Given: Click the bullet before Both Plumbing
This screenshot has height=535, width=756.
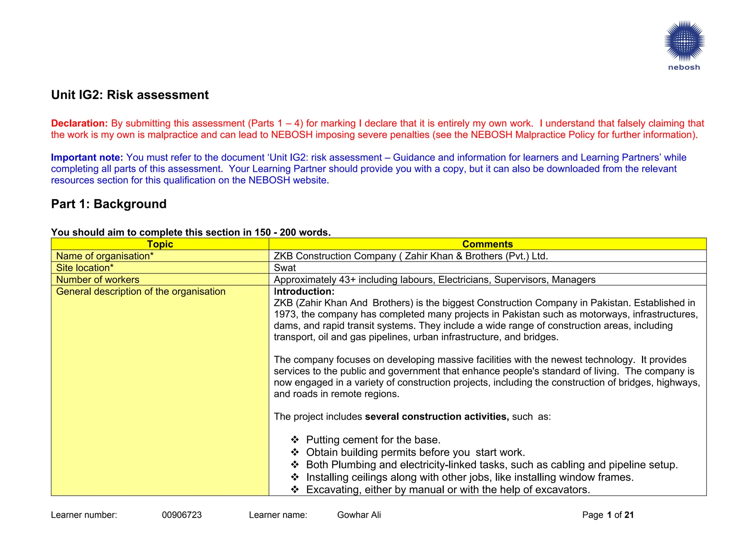Looking at the screenshot, I should tap(295, 465).
